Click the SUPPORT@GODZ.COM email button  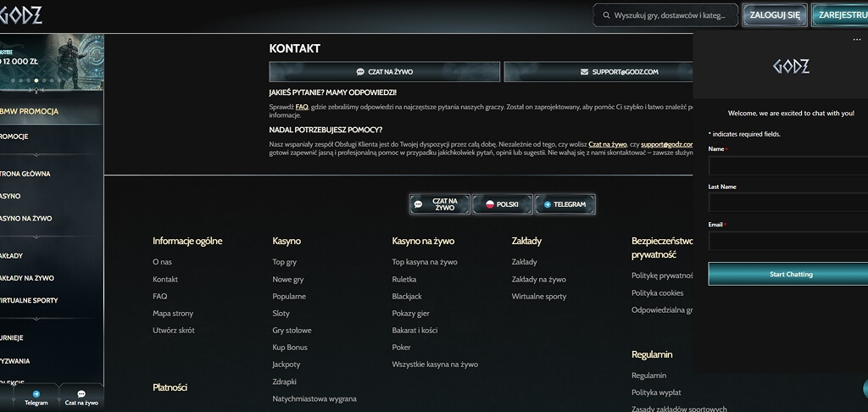pyautogui.click(x=598, y=72)
